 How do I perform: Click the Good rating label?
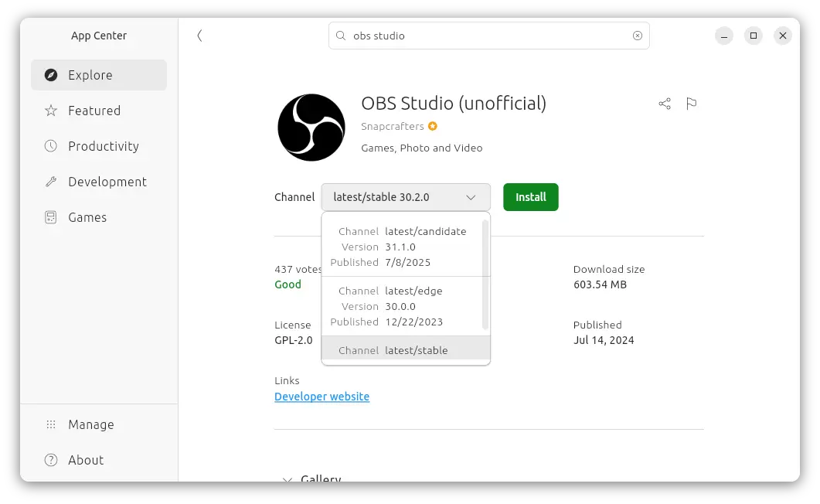(x=288, y=284)
